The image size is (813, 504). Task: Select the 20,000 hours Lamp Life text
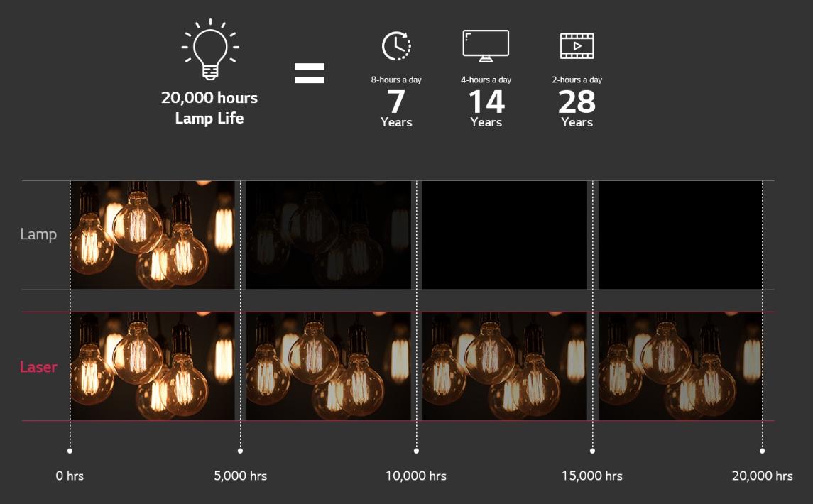coord(209,108)
